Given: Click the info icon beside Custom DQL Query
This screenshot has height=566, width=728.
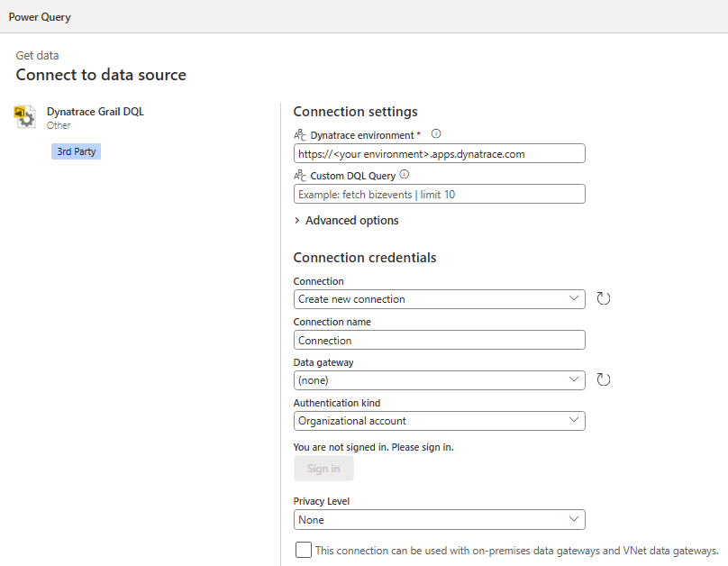Looking at the screenshot, I should [405, 175].
